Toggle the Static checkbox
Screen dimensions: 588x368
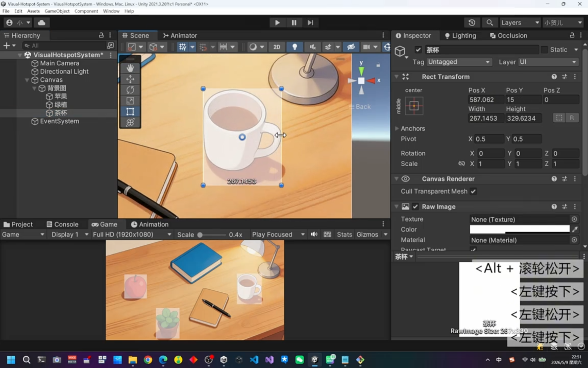pos(544,50)
